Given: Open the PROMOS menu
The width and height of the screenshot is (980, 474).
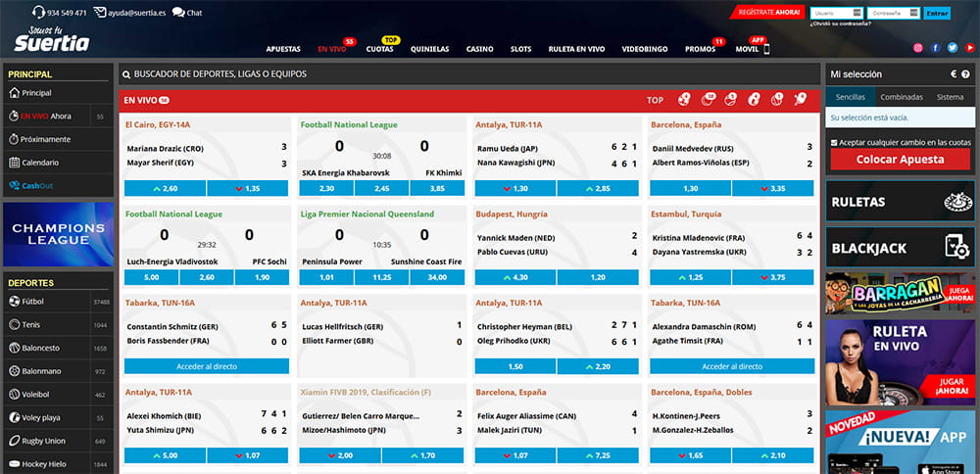Looking at the screenshot, I should pyautogui.click(x=700, y=49).
